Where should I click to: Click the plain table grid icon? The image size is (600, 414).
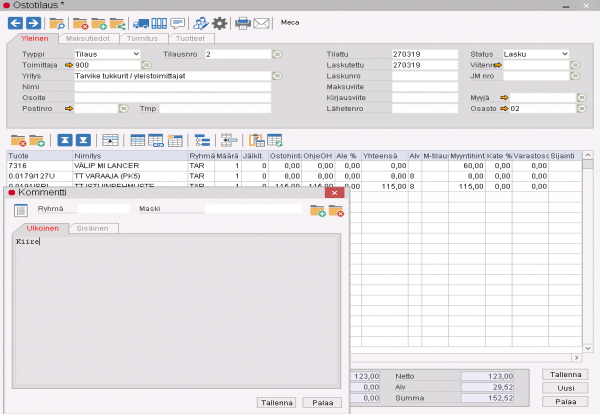click(137, 140)
